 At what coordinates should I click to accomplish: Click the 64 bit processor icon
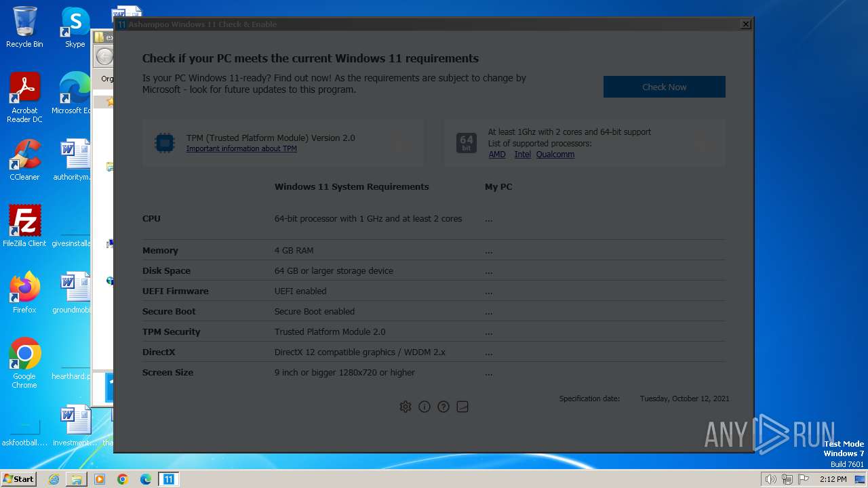[x=467, y=142]
